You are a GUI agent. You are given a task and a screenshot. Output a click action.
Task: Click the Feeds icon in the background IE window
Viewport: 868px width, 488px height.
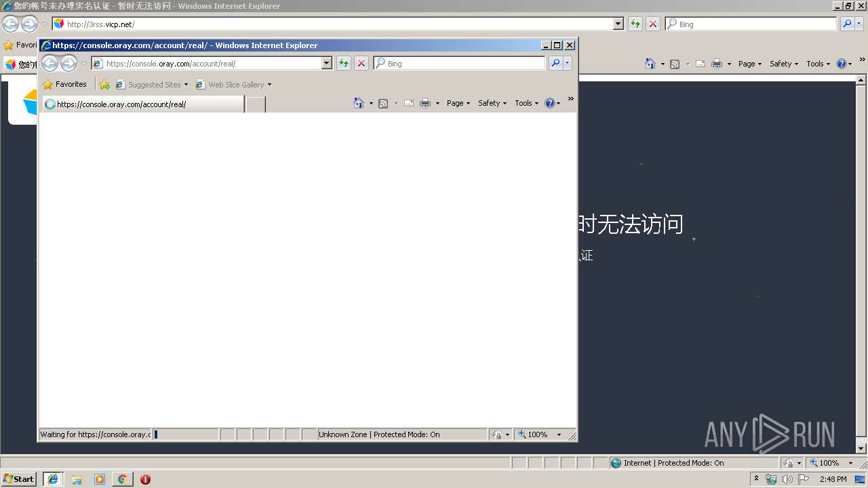click(x=675, y=64)
